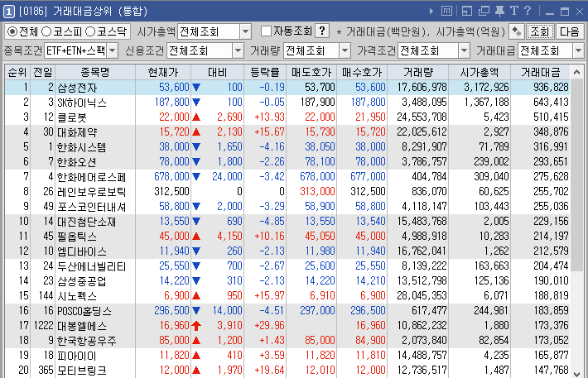The image size is (588, 378).
Task: Select the 레인보우로보틱 stock name
Action: click(x=91, y=192)
